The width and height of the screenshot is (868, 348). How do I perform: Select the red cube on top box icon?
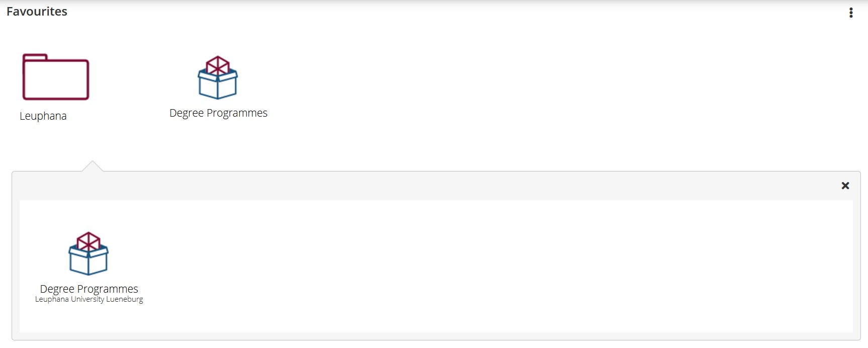(x=218, y=65)
